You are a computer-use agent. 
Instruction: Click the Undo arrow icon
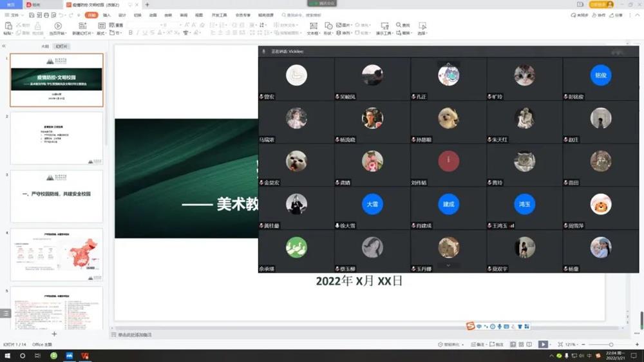(61, 15)
